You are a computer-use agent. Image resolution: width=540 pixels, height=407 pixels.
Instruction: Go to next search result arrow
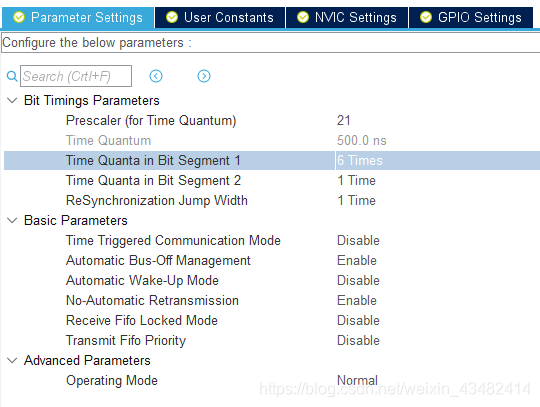click(x=204, y=76)
